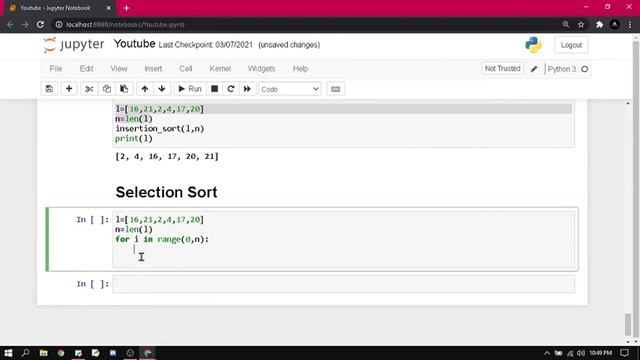Click the address bar zoom magnifier icon
640x360 pixels.
[x=566, y=24]
